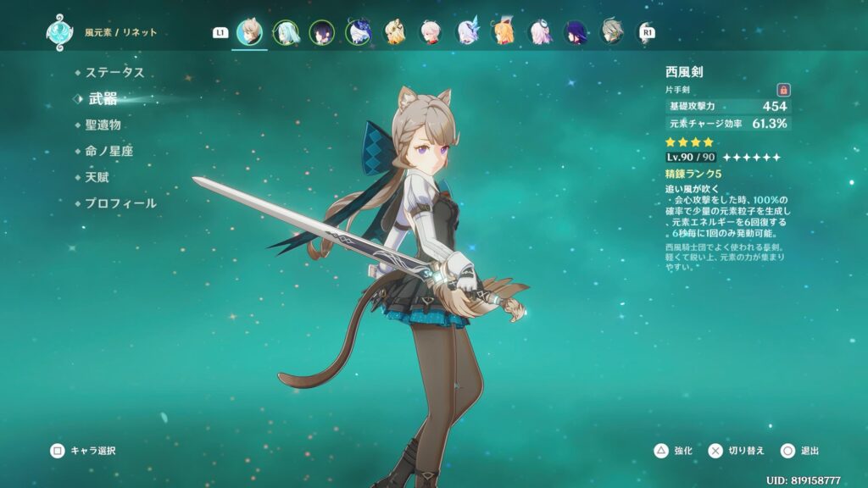
Task: Click the cross button icon for 切り替え
Action: click(x=715, y=451)
